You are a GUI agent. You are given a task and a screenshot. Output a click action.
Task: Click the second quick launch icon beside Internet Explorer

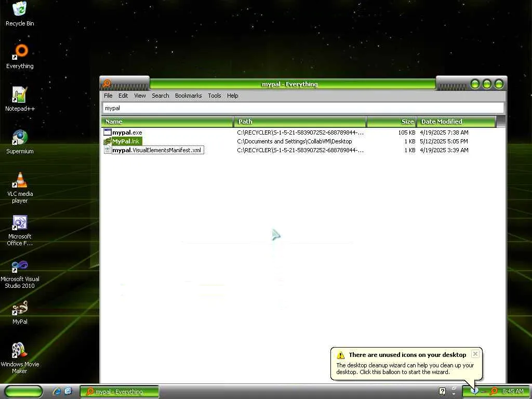[68, 391]
